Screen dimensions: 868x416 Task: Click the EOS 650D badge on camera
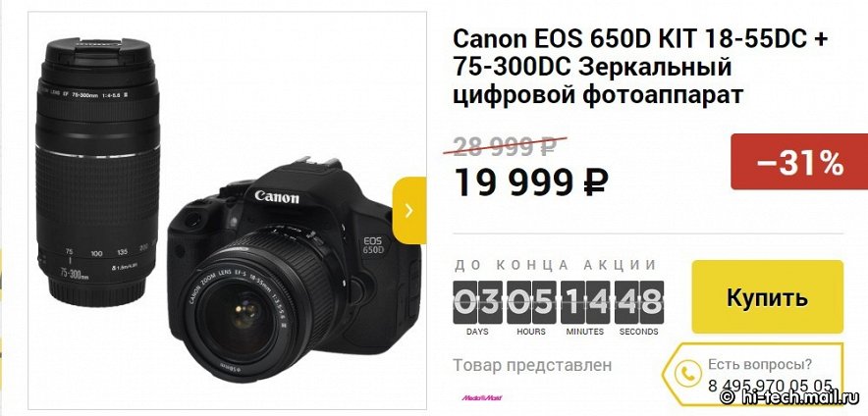tap(373, 246)
